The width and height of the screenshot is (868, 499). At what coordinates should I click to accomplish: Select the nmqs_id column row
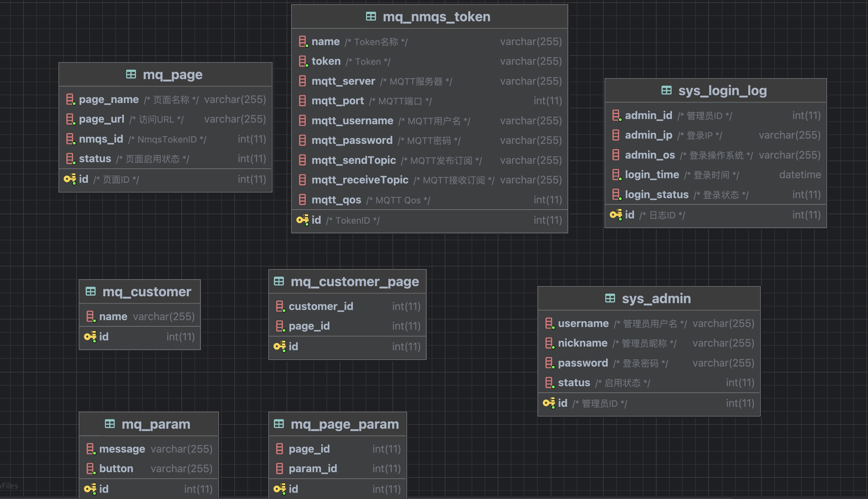click(x=165, y=139)
